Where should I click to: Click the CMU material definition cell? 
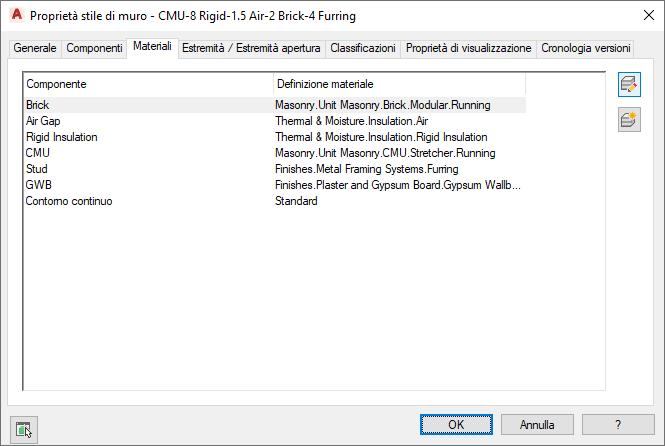[x=385, y=153]
